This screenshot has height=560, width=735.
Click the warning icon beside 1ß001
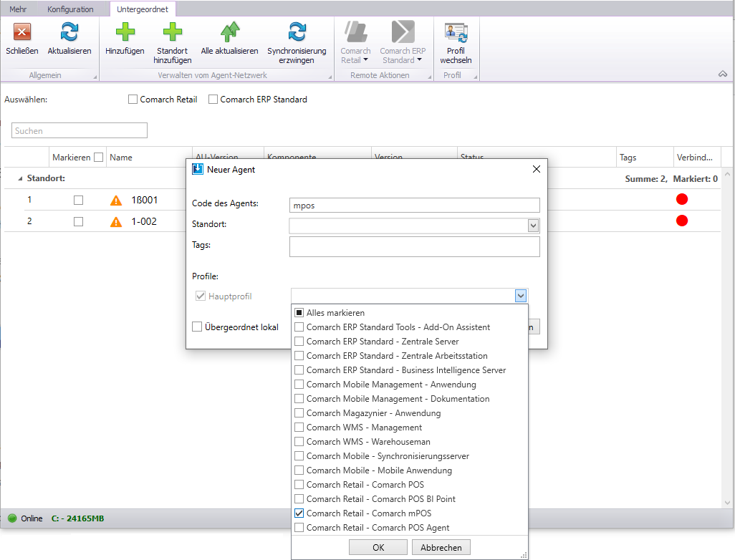[x=116, y=201]
